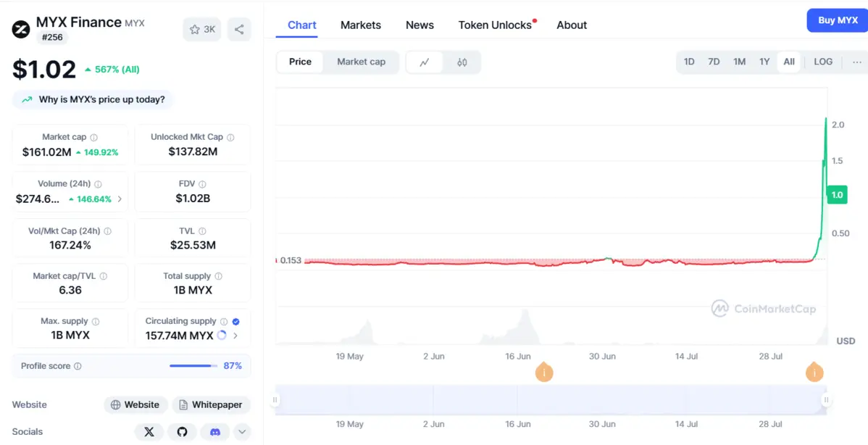Expand more social links with the down chevron
Viewport: 868px width, 445px height.
coord(242,431)
